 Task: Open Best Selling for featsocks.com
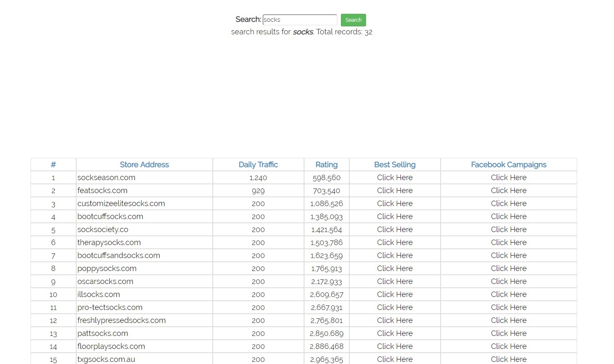pos(395,190)
